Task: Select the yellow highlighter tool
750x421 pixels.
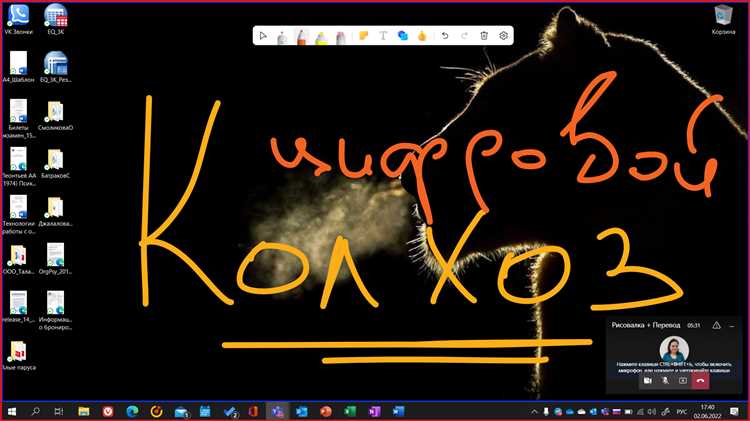Action: (x=321, y=37)
